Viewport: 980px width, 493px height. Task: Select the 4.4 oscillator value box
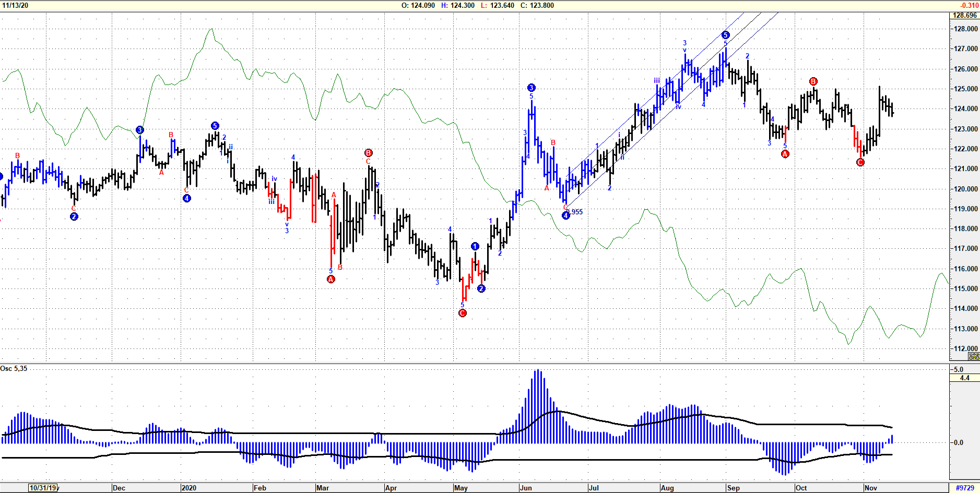pyautogui.click(x=964, y=378)
